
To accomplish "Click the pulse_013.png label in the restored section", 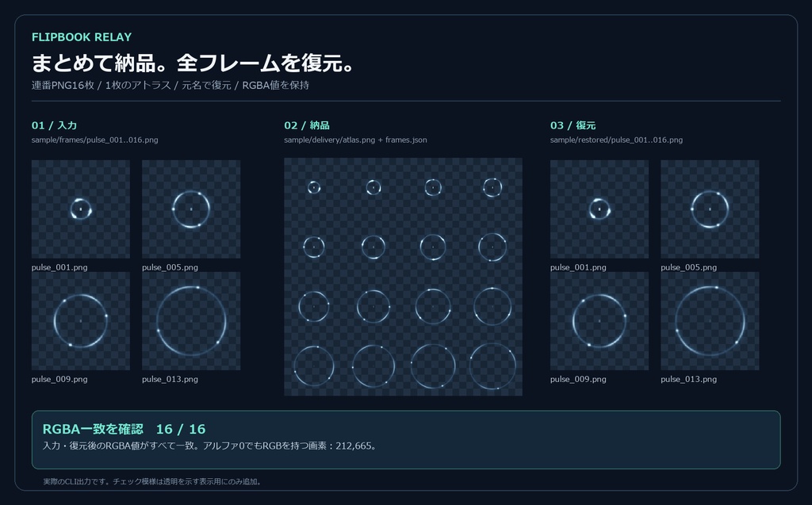I will [689, 379].
